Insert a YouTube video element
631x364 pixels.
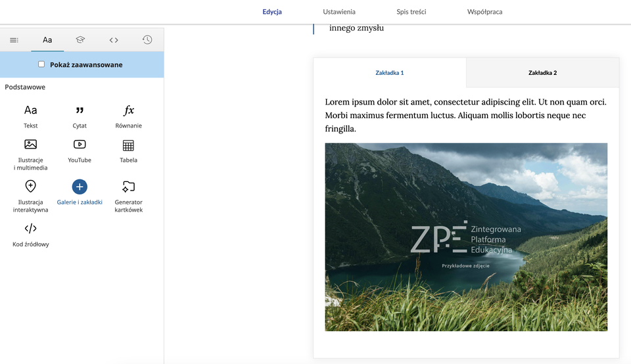tap(80, 150)
